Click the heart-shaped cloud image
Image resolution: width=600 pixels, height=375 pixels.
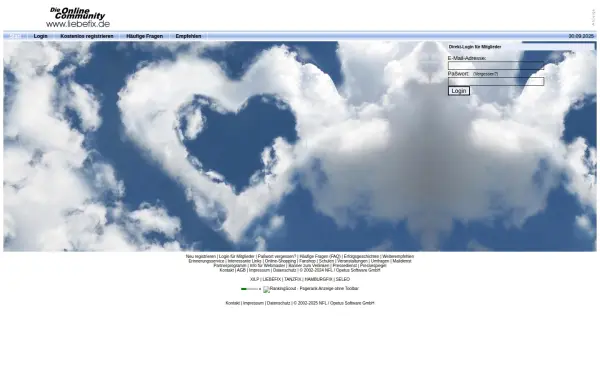point(300,146)
